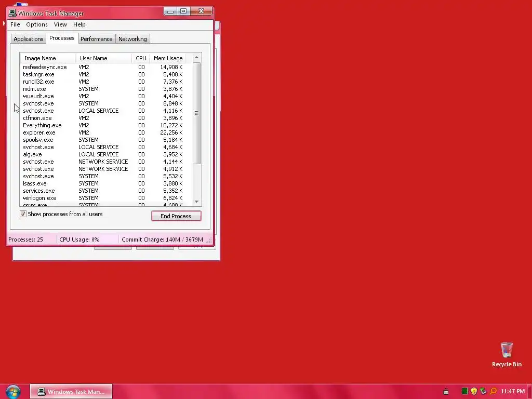Click CPU Usage: 0% status entry

[79, 240]
